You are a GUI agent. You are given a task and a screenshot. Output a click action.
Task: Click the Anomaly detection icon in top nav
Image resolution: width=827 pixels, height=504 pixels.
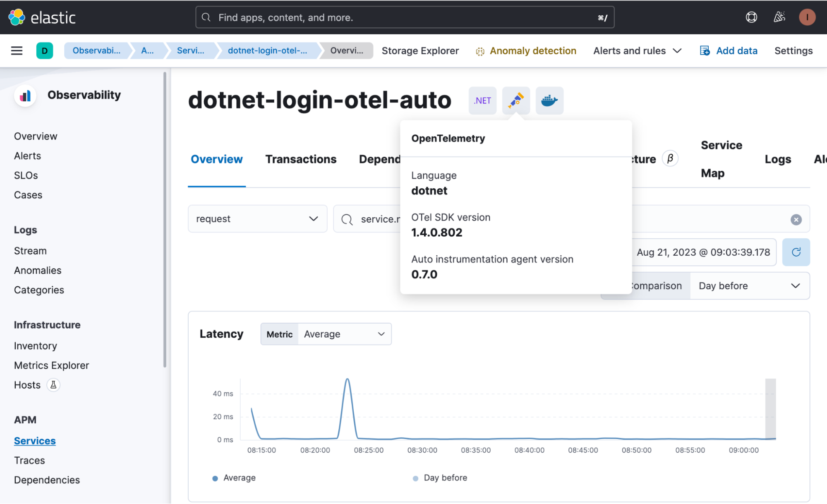pyautogui.click(x=480, y=50)
